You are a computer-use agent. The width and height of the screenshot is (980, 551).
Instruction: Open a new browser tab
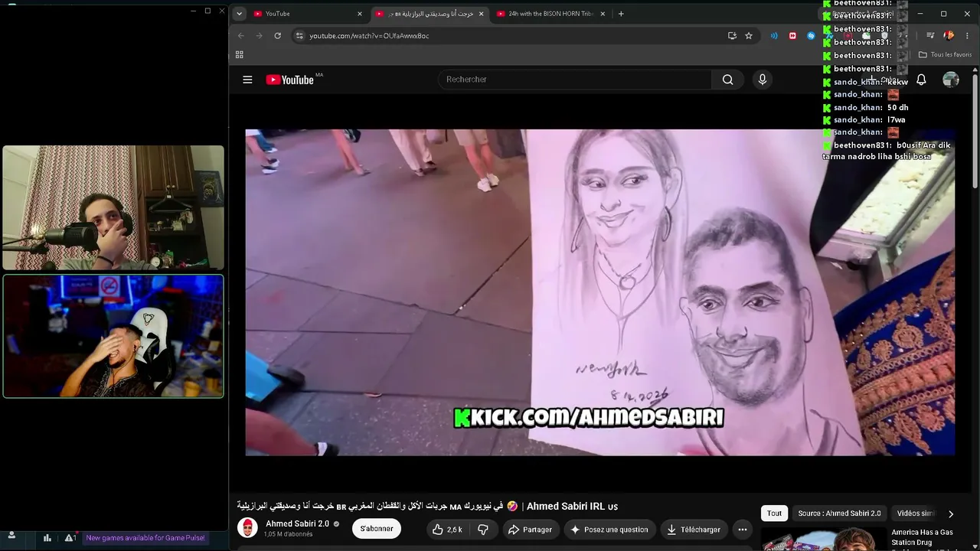621,14
